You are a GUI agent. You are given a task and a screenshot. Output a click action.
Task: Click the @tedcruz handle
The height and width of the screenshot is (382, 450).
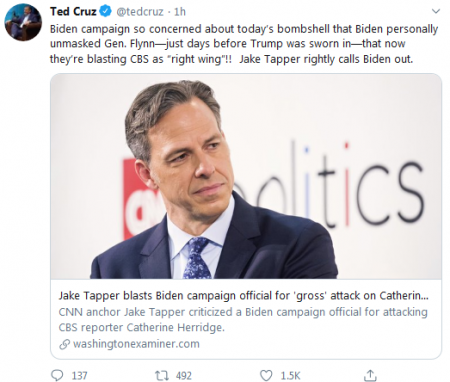tap(140, 12)
